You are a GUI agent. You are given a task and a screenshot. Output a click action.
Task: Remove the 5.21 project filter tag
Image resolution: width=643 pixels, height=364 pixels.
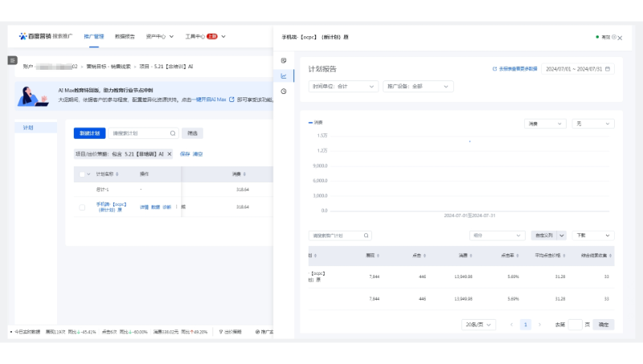[x=170, y=154]
